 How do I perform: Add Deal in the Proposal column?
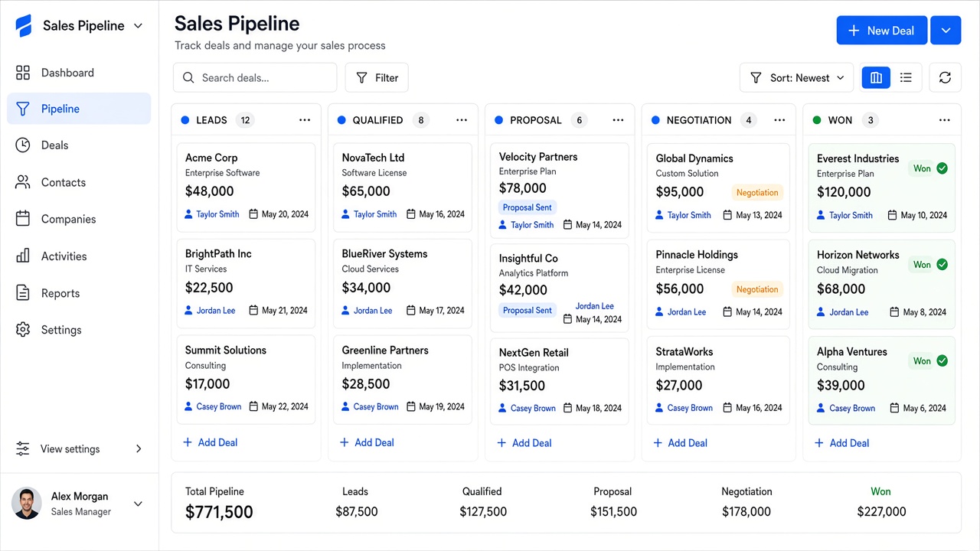click(x=524, y=443)
